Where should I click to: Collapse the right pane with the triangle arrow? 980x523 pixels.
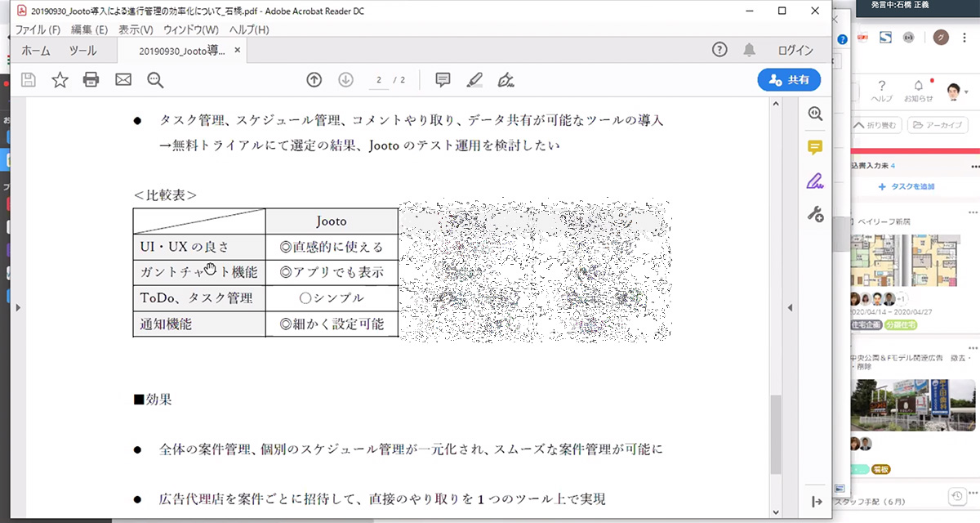coord(791,307)
